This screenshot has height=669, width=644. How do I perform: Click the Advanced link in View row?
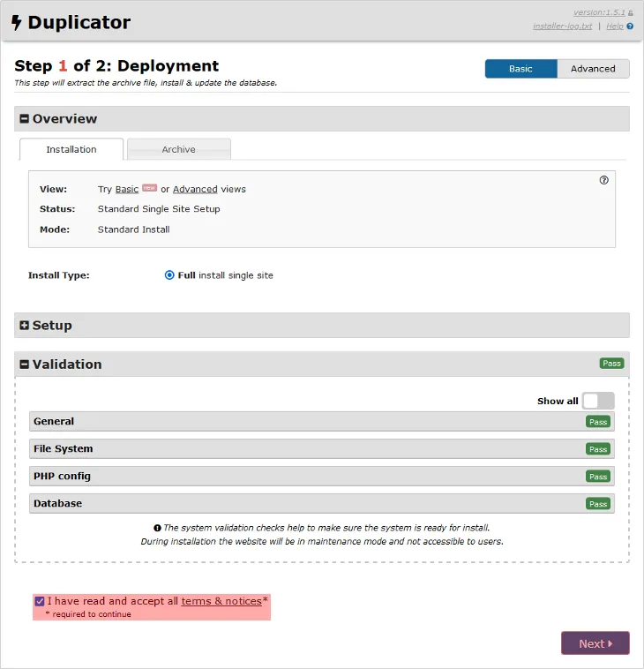click(x=195, y=189)
